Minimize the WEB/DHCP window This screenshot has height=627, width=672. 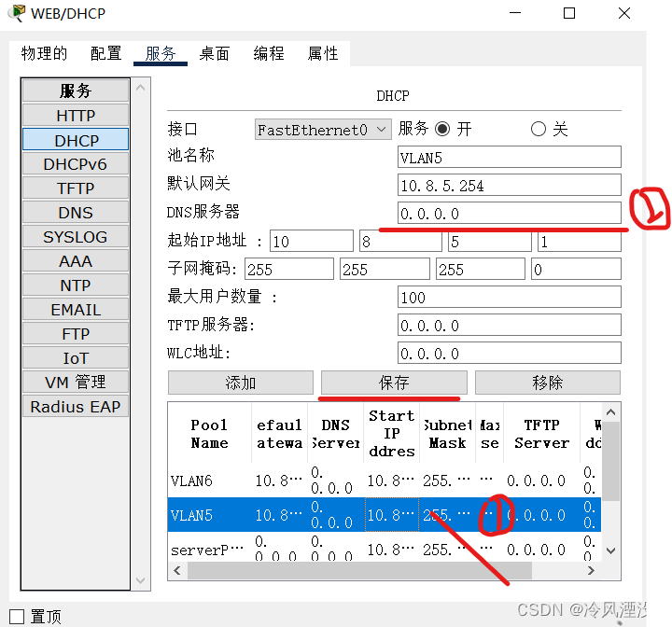point(515,13)
